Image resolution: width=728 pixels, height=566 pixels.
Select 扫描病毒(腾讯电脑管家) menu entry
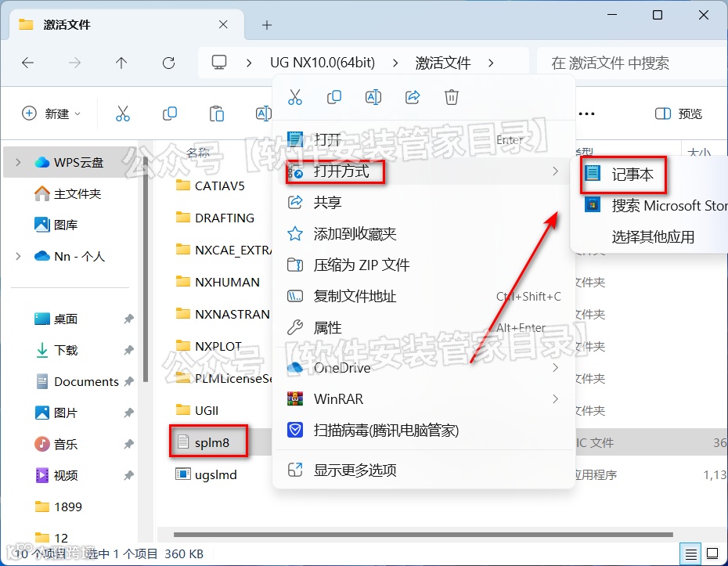(423, 431)
